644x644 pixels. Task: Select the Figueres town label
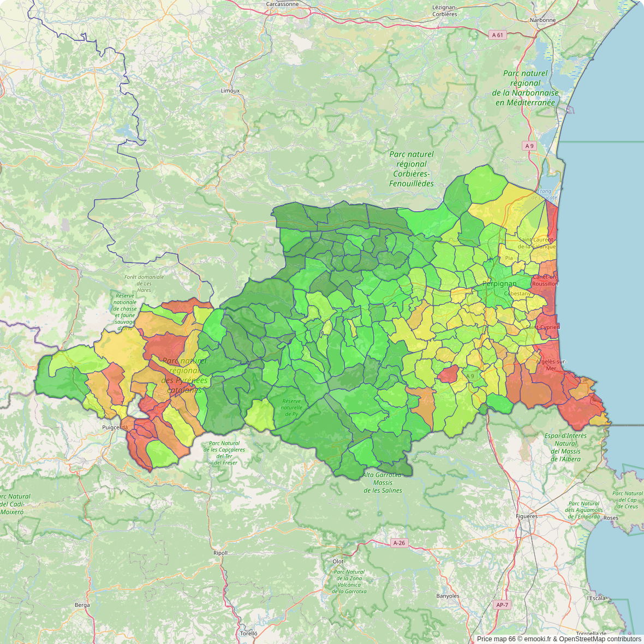(x=527, y=516)
